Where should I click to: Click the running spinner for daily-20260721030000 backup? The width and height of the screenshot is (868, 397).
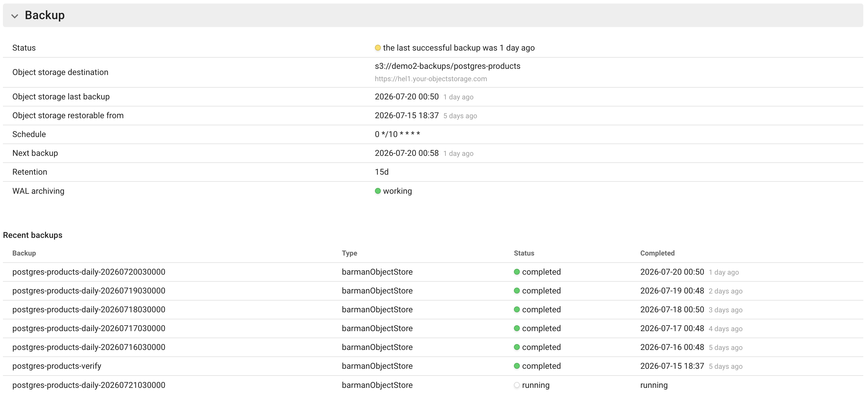[x=517, y=385]
